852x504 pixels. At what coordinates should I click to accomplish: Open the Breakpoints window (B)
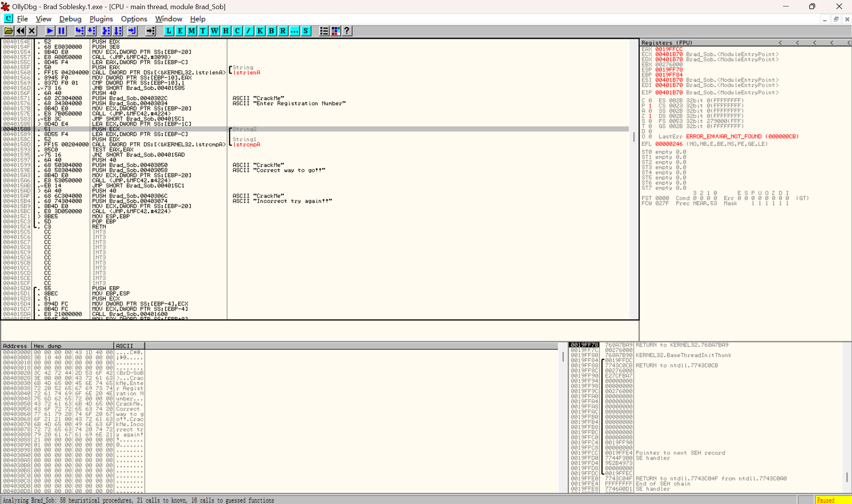pyautogui.click(x=271, y=31)
